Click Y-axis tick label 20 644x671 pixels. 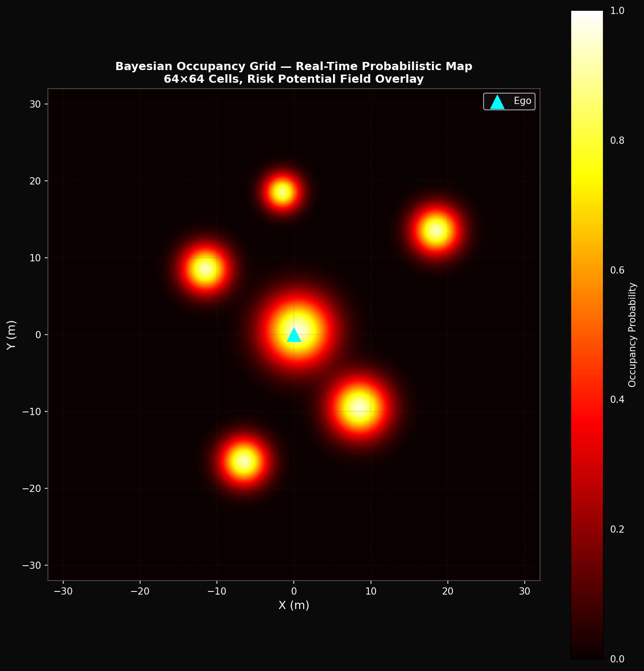36,181
